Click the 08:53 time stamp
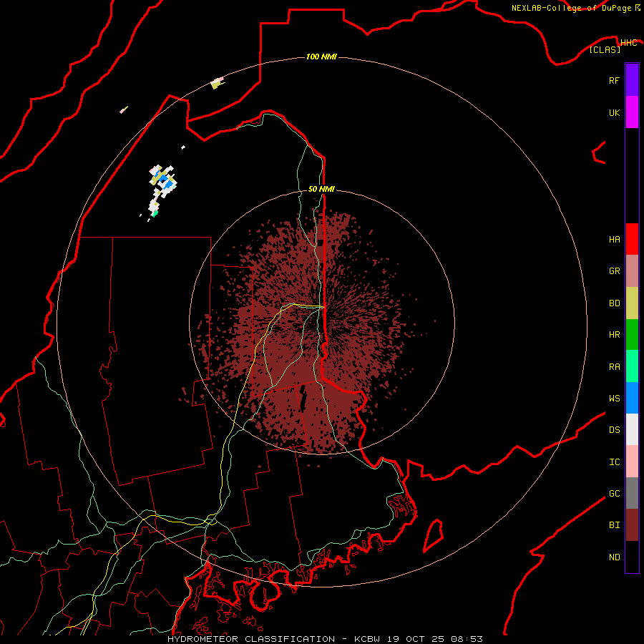This screenshot has height=644, width=644. click(x=467, y=639)
